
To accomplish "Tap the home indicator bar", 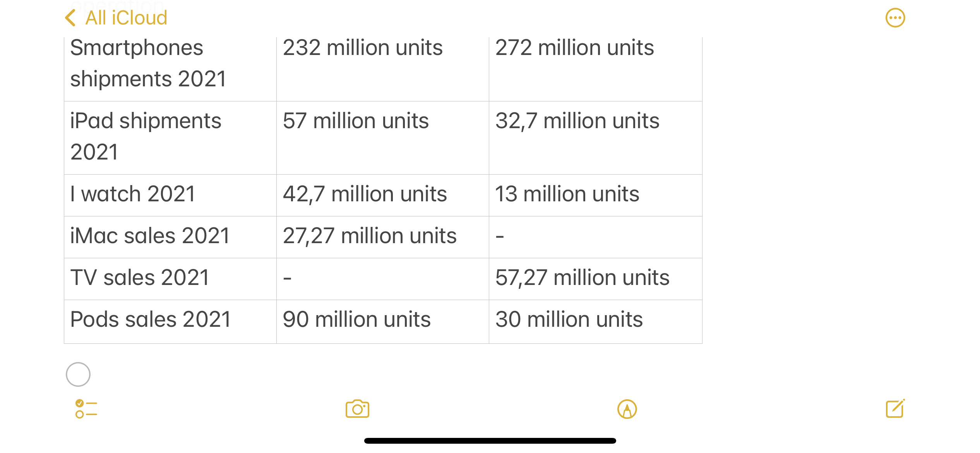I will 490,441.
